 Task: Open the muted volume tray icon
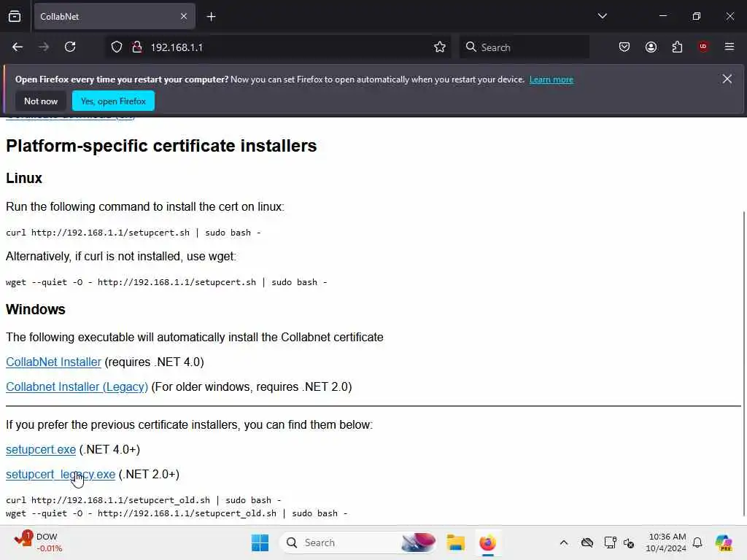pos(628,542)
